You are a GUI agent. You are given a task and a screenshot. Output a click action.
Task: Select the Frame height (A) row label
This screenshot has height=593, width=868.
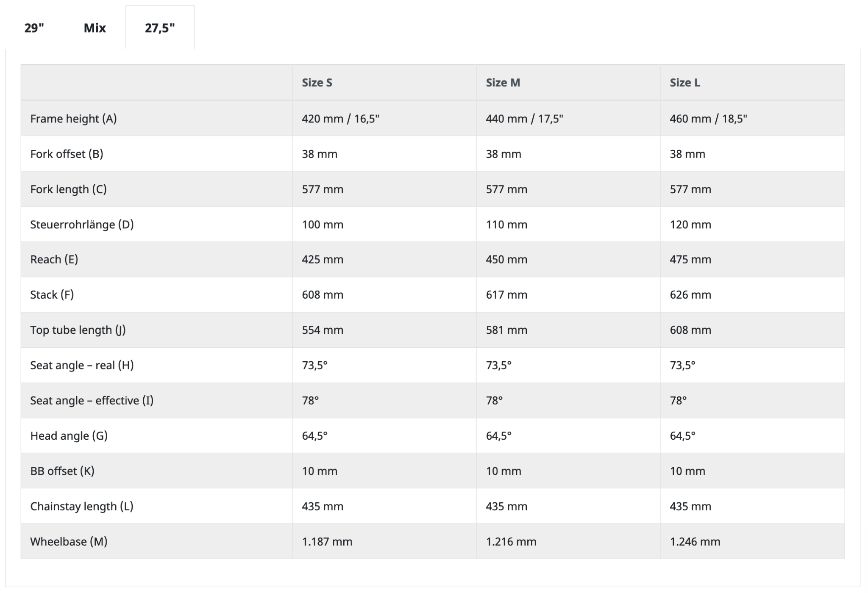pyautogui.click(x=73, y=119)
